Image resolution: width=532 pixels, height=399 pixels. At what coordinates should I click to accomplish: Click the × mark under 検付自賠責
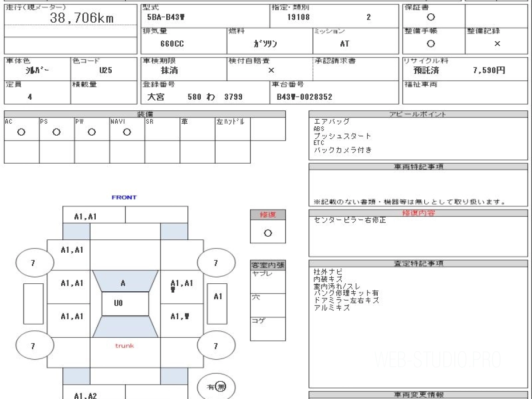271,70
